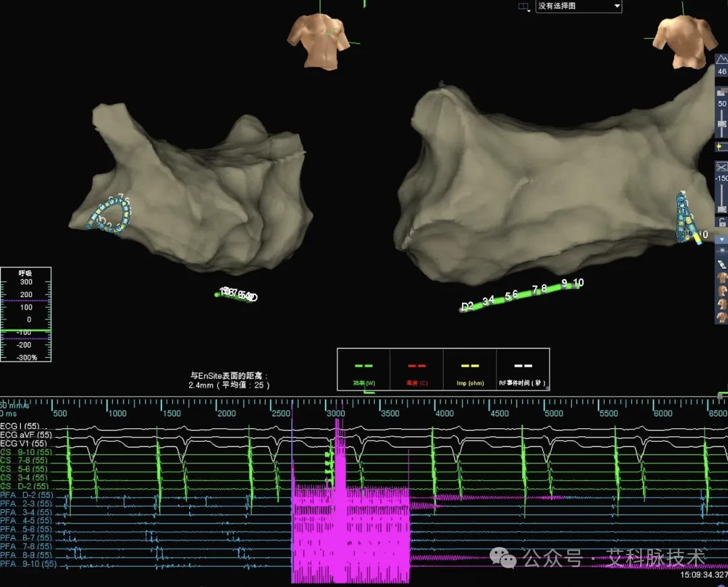Click the icon above the 50 slider

[x=721, y=92]
